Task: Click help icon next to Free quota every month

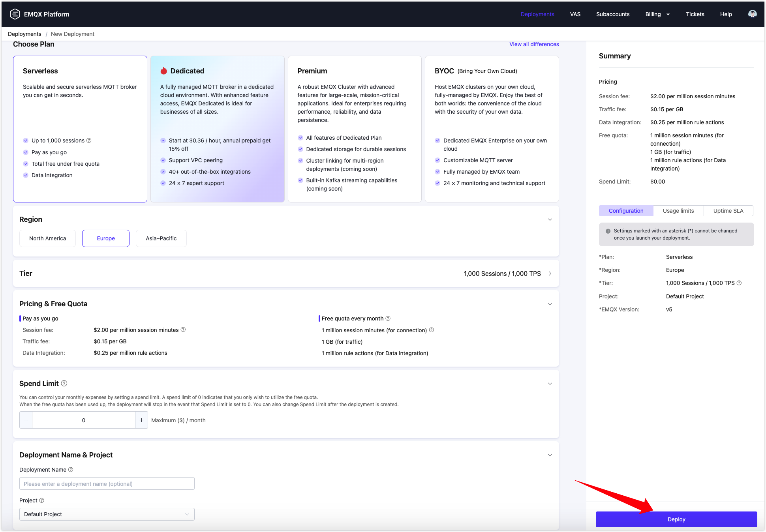Action: click(388, 318)
